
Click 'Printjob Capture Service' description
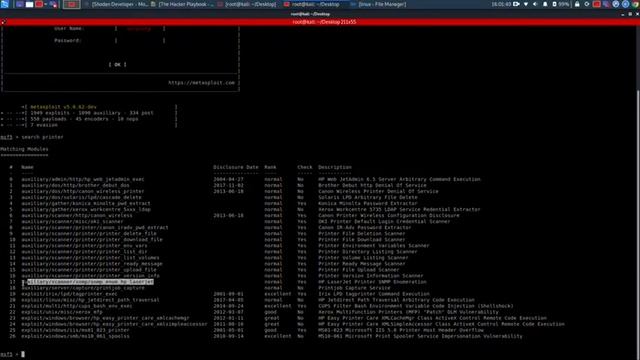pos(354,288)
